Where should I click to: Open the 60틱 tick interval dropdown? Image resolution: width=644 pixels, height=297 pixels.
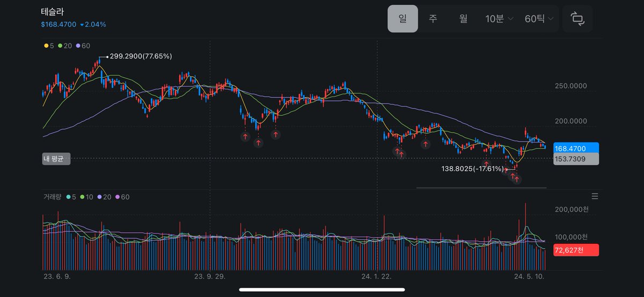click(x=539, y=19)
